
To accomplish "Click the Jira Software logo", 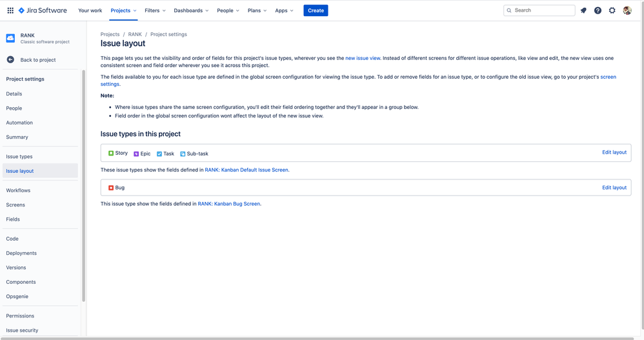I will pos(43,10).
